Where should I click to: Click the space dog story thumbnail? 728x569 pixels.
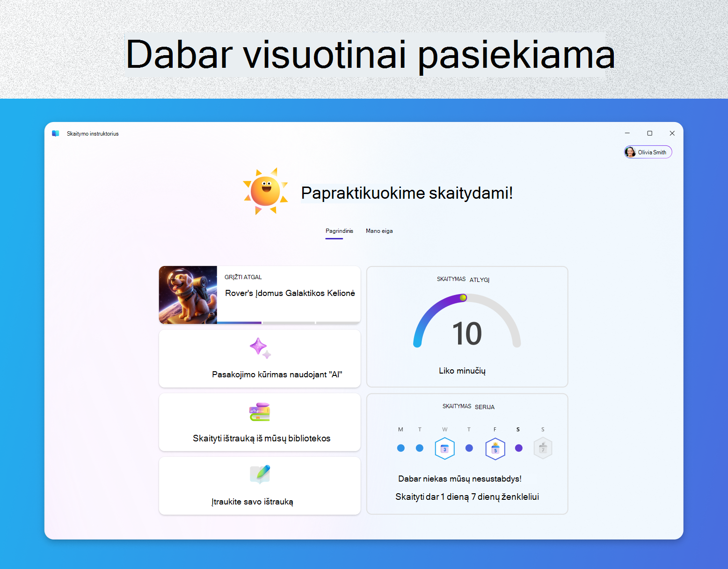pos(188,295)
